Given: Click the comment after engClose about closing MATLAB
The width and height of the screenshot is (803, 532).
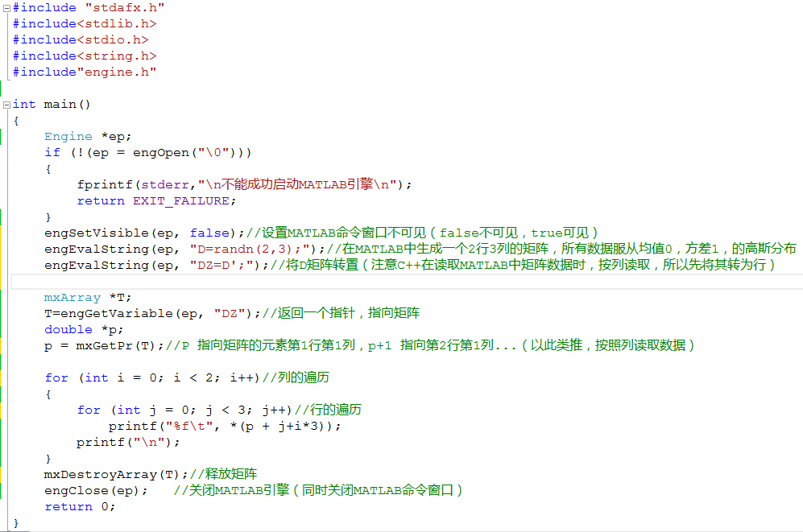Looking at the screenshot, I should pos(318,491).
